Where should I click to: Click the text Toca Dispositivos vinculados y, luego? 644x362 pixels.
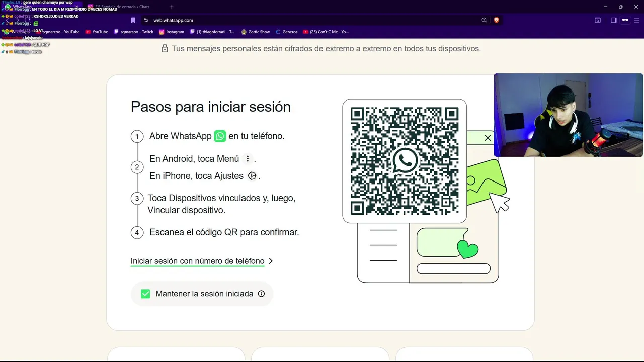click(221, 198)
